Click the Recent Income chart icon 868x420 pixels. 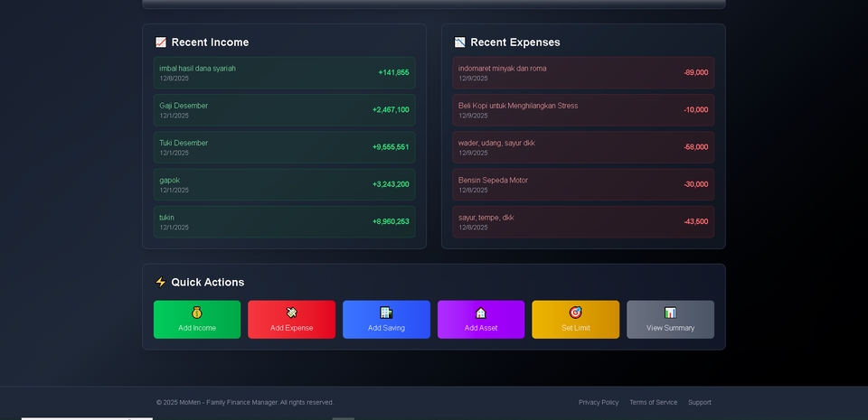point(161,42)
